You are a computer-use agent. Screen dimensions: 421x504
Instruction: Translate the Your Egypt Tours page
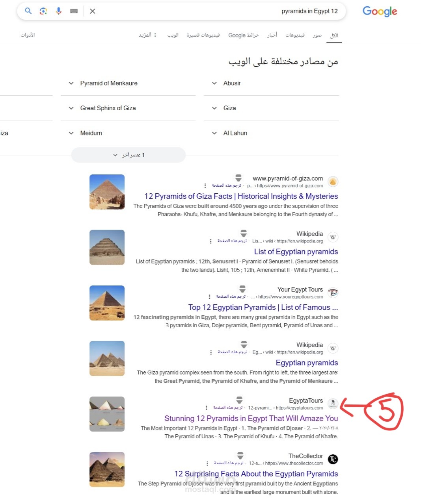click(x=231, y=296)
